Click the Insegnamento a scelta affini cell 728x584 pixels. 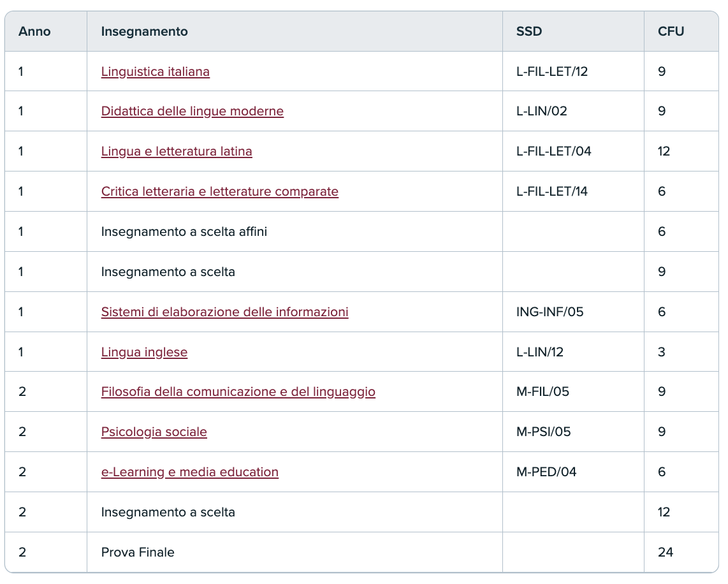click(184, 232)
